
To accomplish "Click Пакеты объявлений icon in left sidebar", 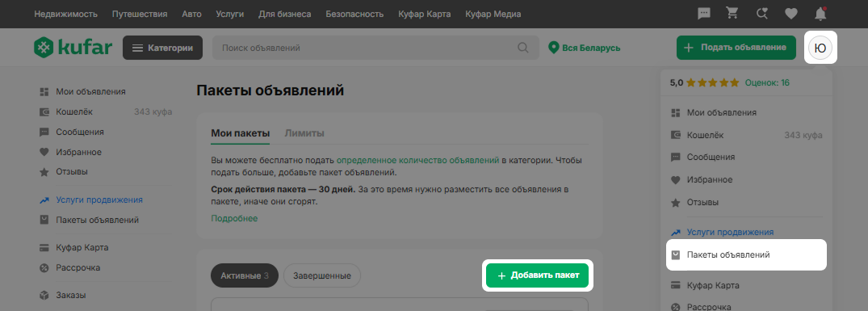I will point(44,221).
